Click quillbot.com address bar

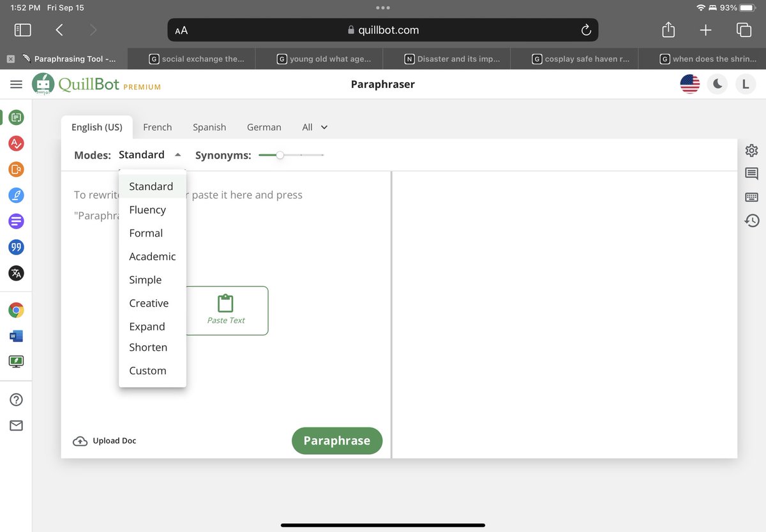(x=383, y=30)
